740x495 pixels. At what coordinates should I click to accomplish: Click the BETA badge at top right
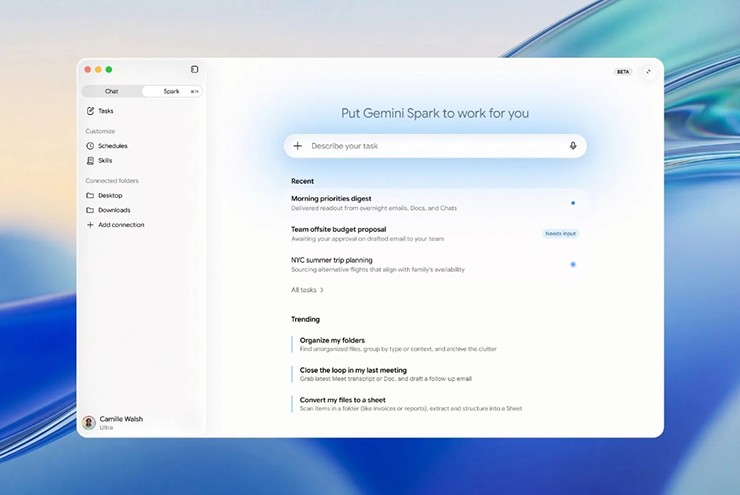click(x=623, y=72)
